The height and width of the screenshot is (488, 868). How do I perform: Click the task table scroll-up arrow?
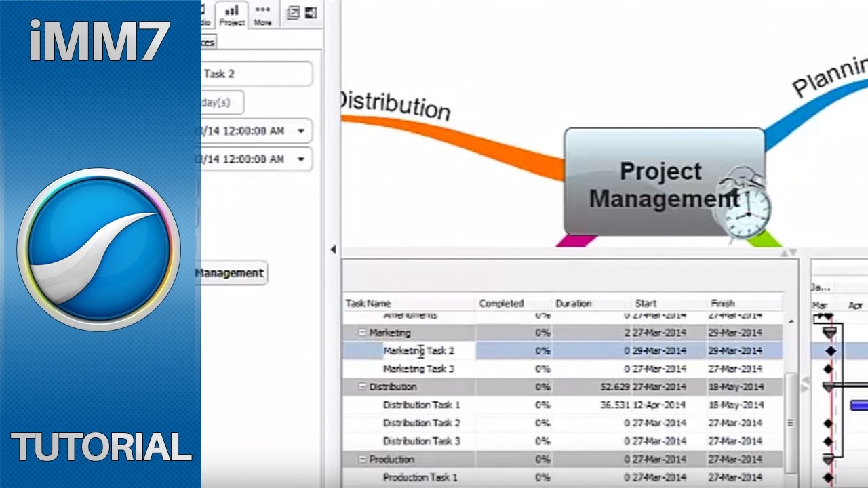(790, 321)
